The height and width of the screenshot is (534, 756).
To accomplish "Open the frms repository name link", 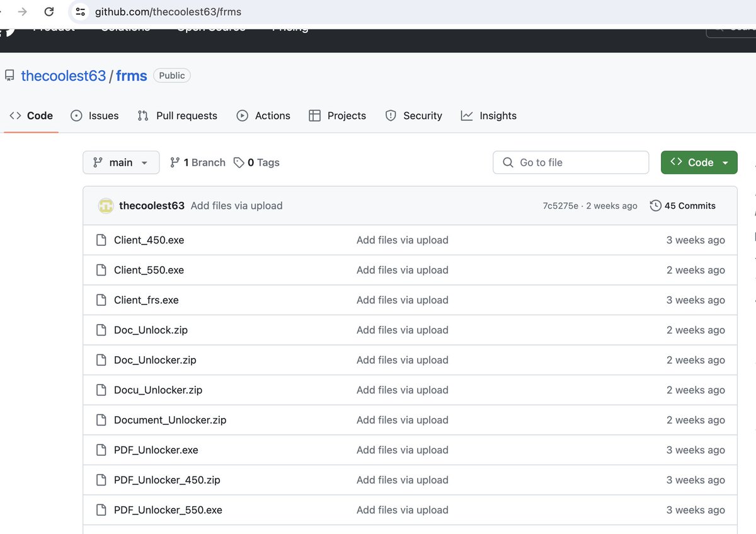I will (x=132, y=76).
